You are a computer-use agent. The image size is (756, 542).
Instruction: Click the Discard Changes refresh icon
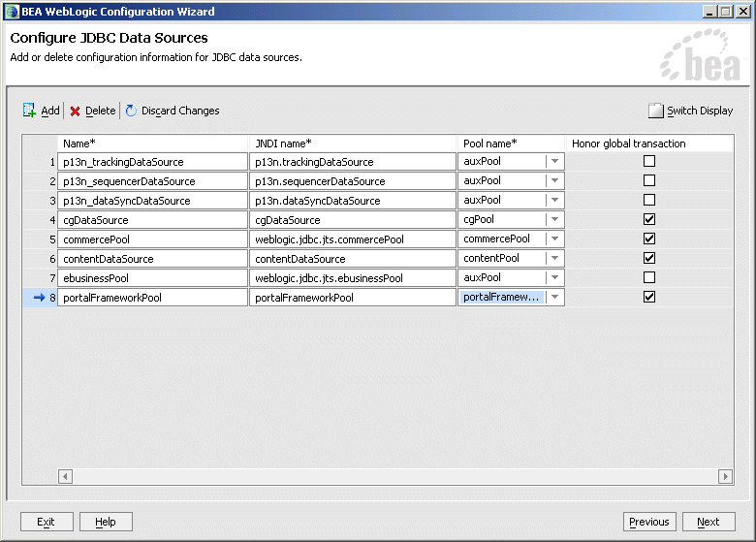point(131,111)
